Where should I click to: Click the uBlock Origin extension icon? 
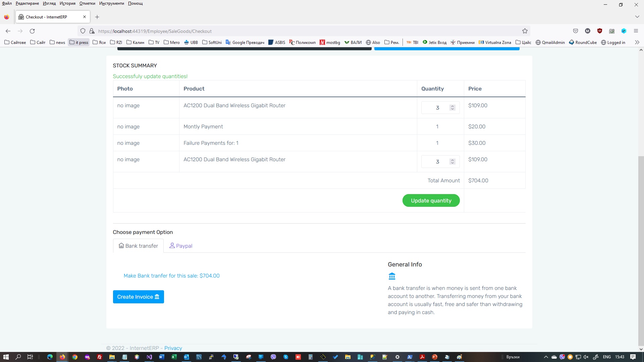click(599, 31)
